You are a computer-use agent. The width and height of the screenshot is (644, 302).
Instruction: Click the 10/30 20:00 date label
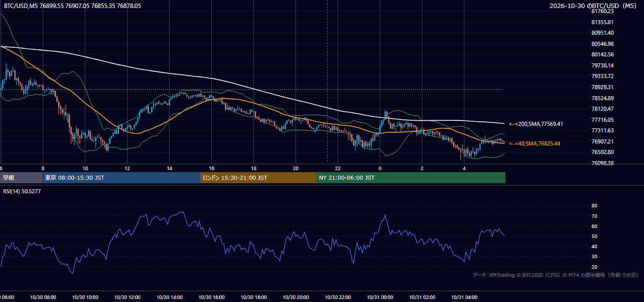pos(296,297)
